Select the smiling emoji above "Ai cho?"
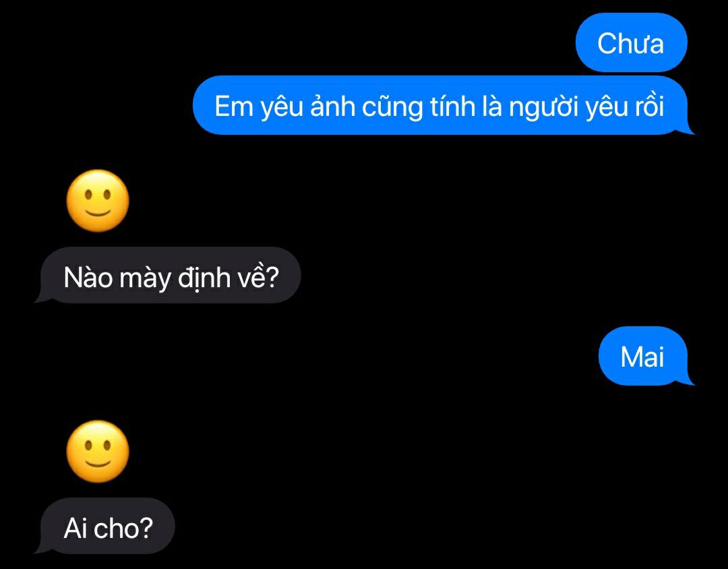Image resolution: width=728 pixels, height=569 pixels. click(98, 452)
